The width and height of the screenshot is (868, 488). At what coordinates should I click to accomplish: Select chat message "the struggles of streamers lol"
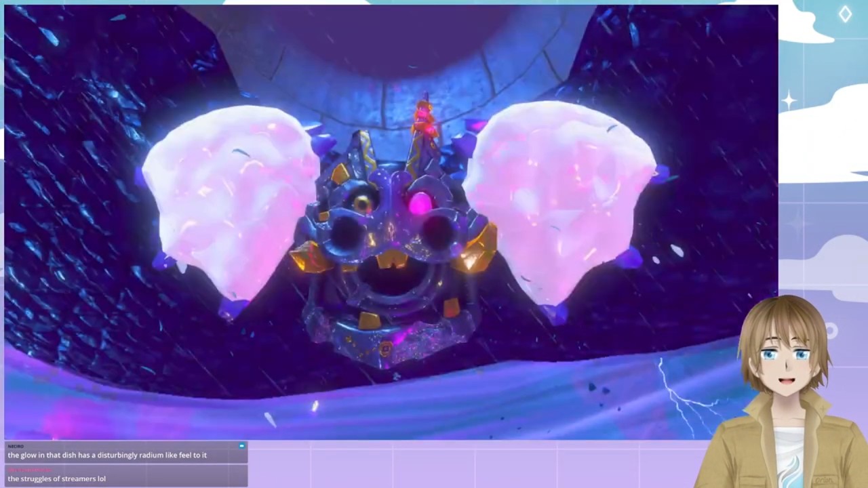(57, 479)
